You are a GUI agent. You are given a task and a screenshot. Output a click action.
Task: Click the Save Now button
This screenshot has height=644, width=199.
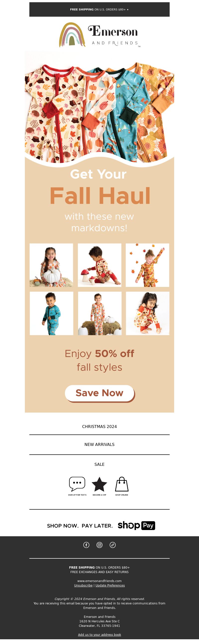click(x=100, y=393)
